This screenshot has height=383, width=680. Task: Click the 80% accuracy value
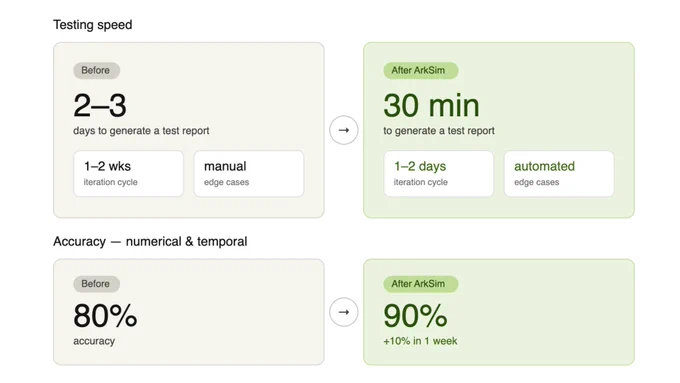pos(105,315)
